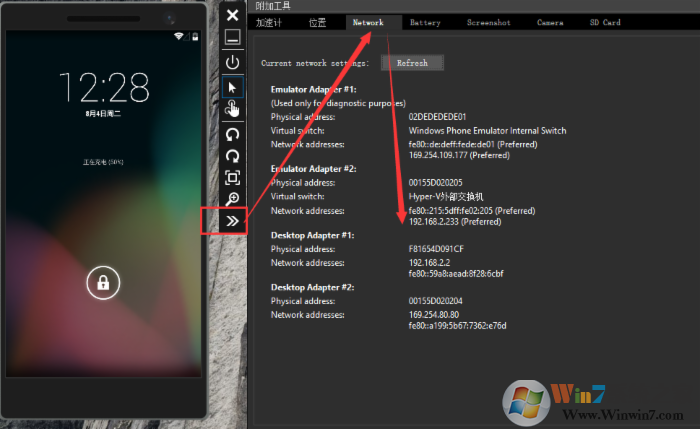Rotate the emulator left
Image resolution: width=700 pixels, height=429 pixels.
[x=232, y=134]
